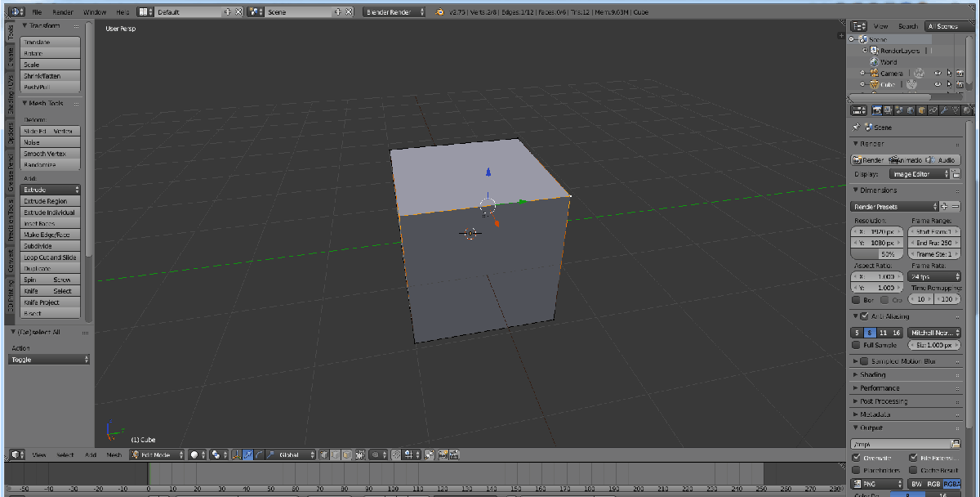Click the OpenGL render animation clapper icon
This screenshot has width=980, height=497.
pos(454,454)
